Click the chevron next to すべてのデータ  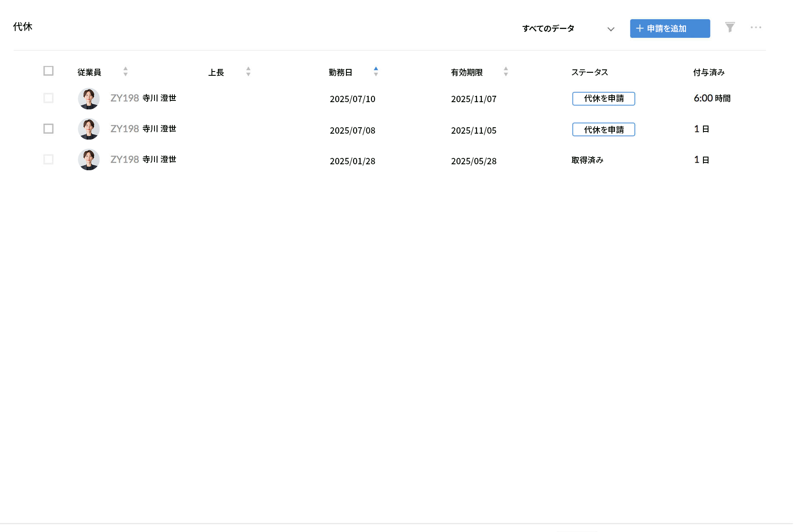click(611, 29)
